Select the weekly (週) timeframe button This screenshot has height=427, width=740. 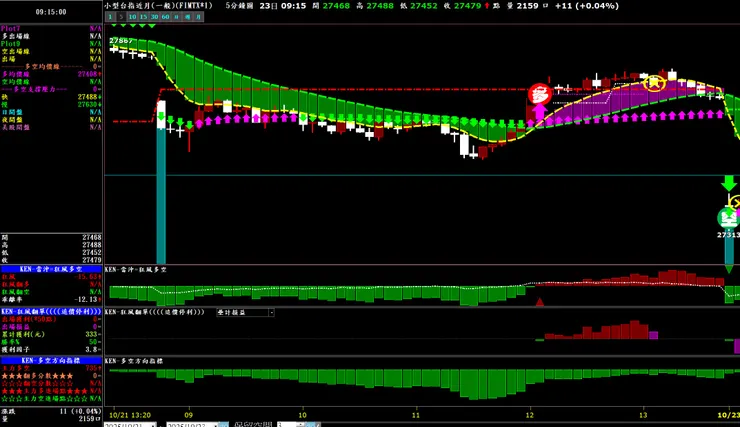click(x=187, y=17)
